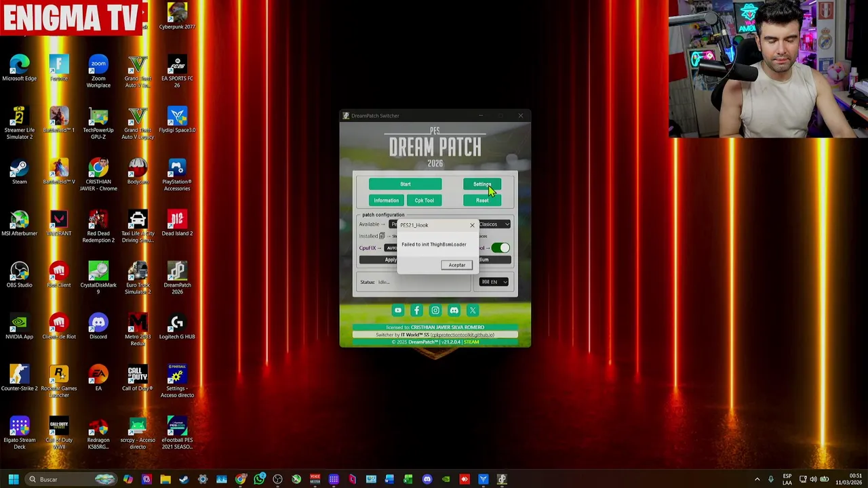Open MSI Afterburner desktop icon
868x488 pixels.
tap(20, 223)
